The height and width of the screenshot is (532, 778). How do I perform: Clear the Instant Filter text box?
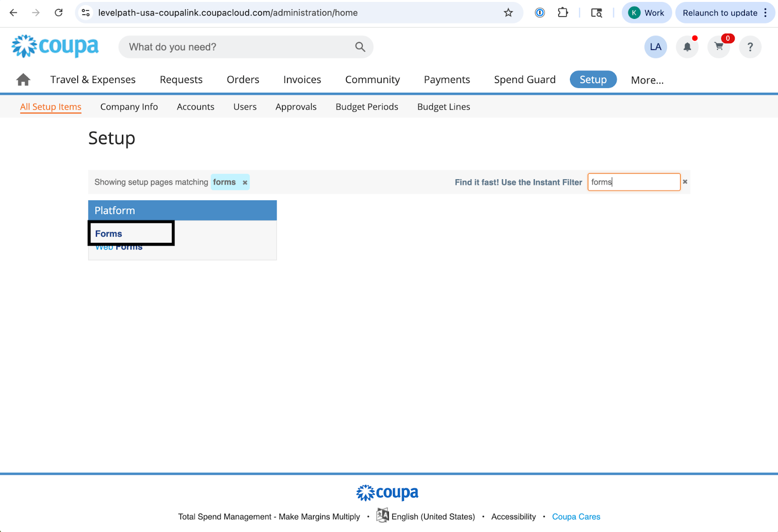point(685,182)
